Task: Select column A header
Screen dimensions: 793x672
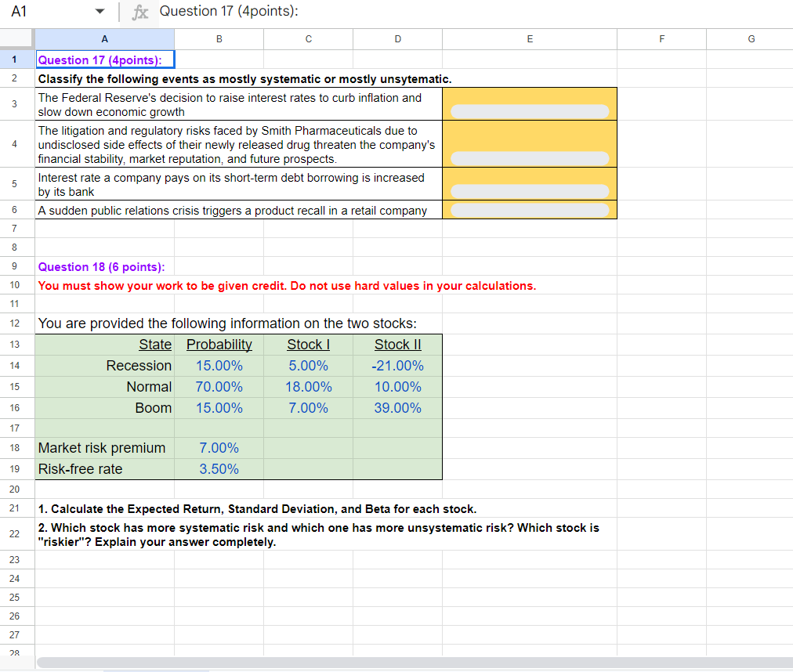Action: (104, 39)
